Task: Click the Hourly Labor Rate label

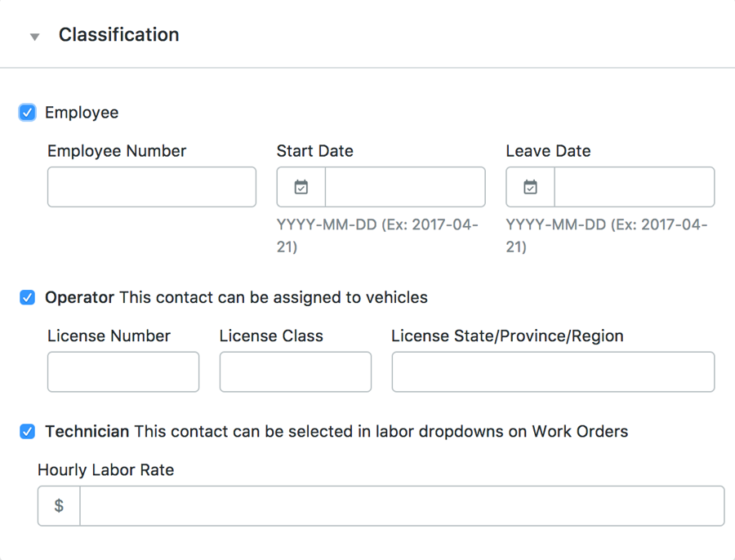Action: (105, 470)
